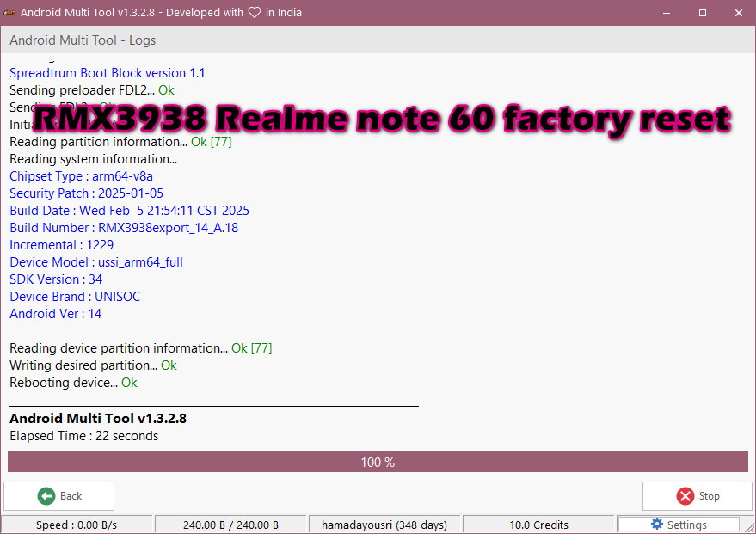756x534 pixels.
Task: Select Device Model ussi_arm64_full line
Action: coord(96,262)
